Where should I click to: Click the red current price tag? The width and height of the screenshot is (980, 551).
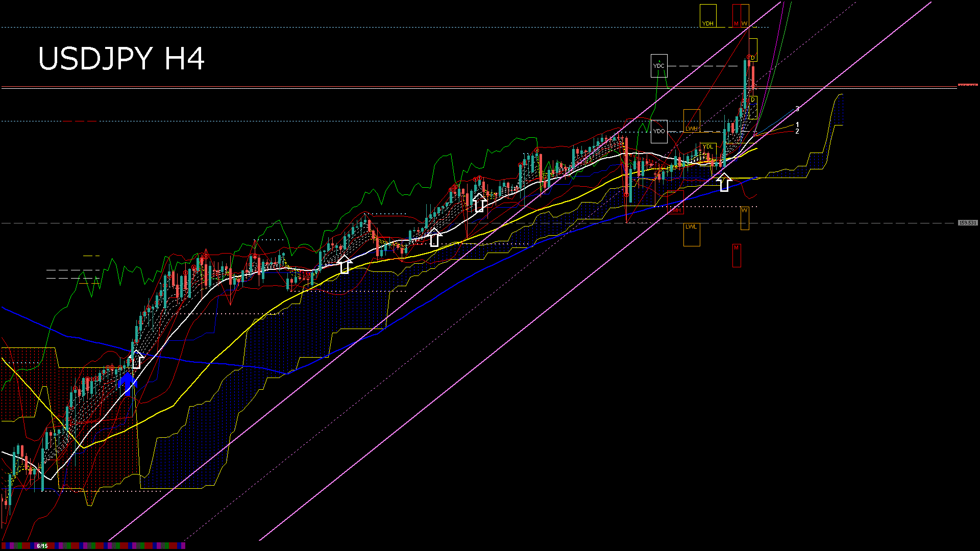(968, 85)
